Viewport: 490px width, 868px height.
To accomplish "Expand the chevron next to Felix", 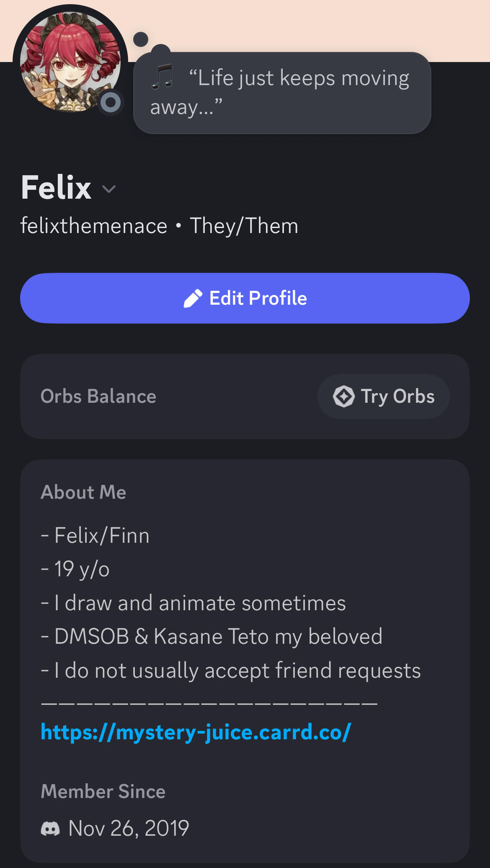I will pyautogui.click(x=109, y=189).
